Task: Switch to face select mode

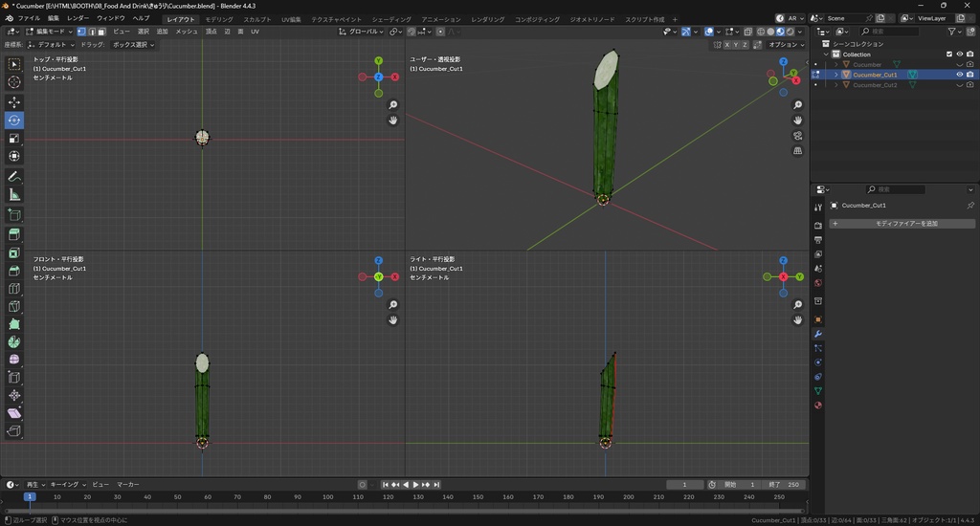Action: pyautogui.click(x=102, y=32)
